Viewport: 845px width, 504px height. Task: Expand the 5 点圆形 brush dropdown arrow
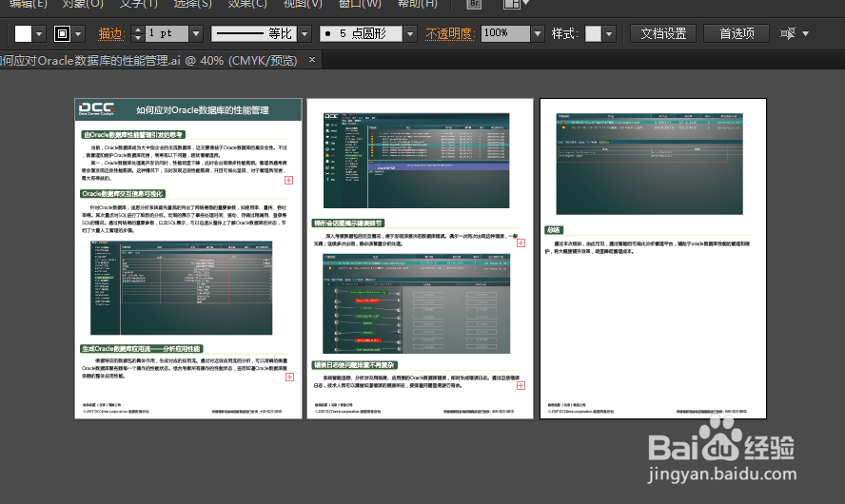tap(410, 33)
